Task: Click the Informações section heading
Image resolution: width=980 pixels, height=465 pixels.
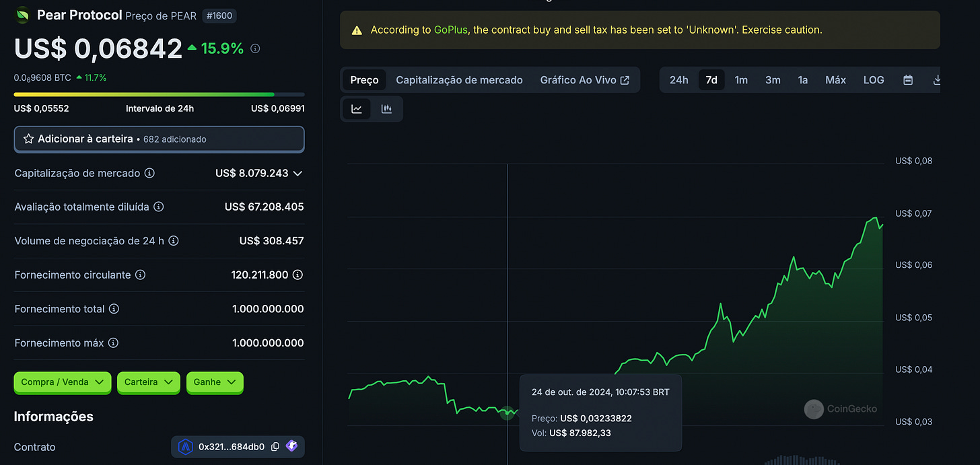Action: click(54, 417)
